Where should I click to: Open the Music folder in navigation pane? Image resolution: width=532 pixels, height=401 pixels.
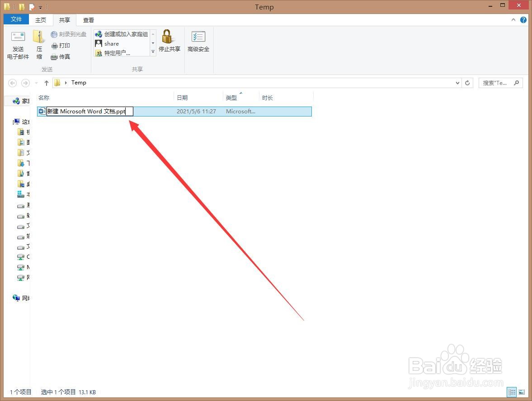click(x=24, y=173)
